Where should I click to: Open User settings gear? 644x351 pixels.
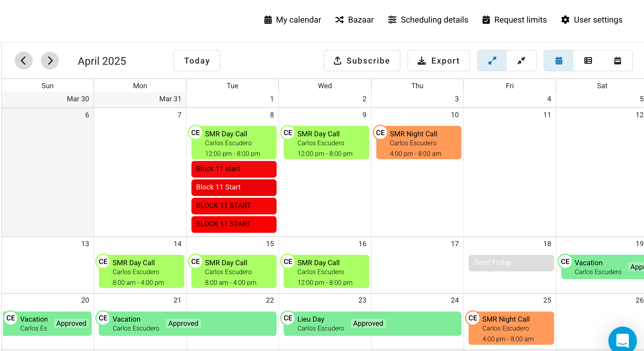coord(592,20)
